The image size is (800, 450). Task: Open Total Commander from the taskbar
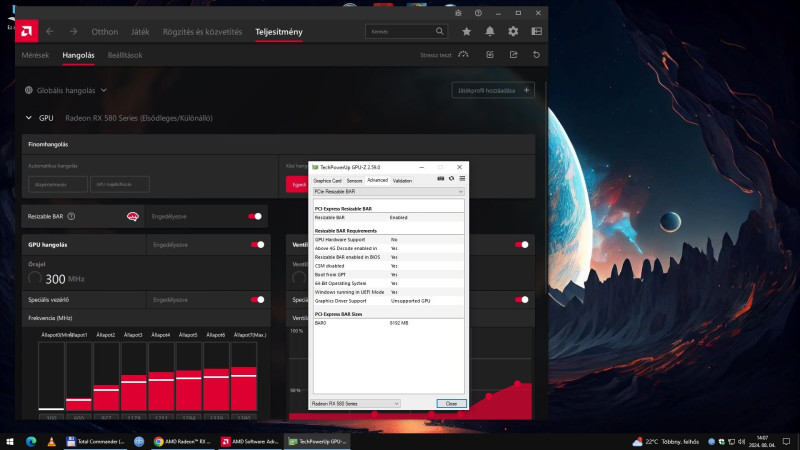coord(95,441)
